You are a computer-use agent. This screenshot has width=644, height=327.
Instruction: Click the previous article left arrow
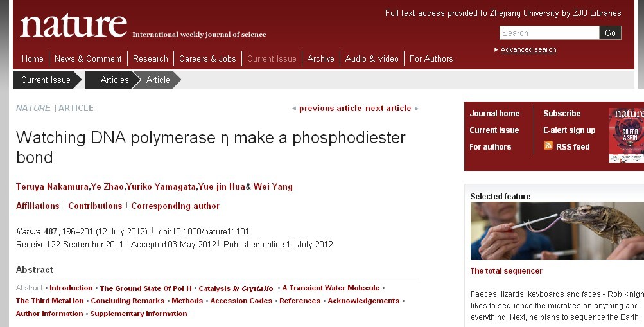point(294,109)
